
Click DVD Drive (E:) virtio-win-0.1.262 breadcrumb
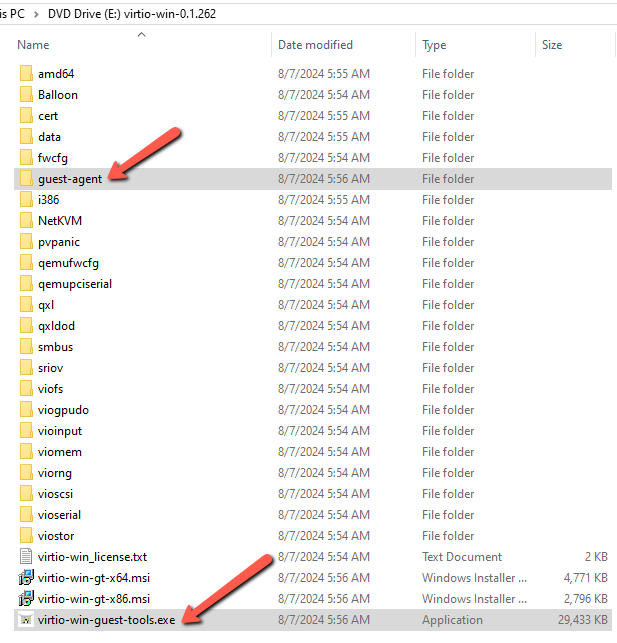click(132, 14)
